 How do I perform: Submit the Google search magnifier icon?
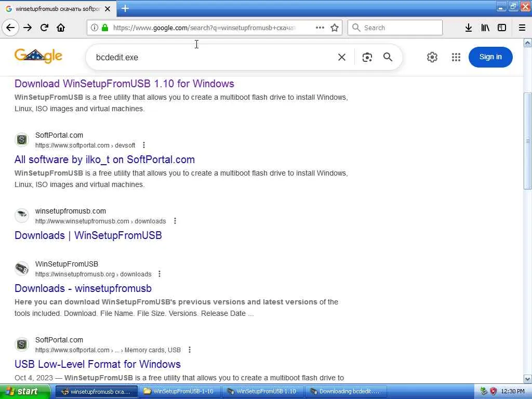(388, 57)
